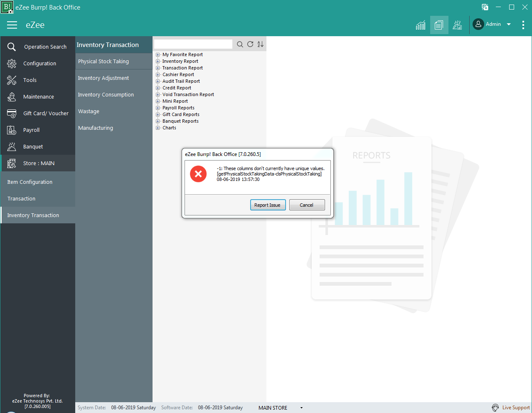Click the Live Support headset icon
The image size is (532, 413).
coord(495,408)
